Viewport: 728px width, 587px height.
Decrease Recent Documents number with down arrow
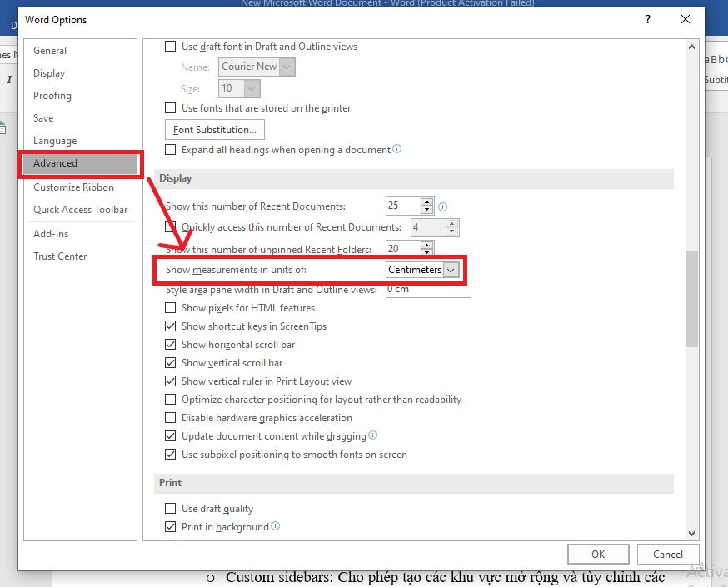point(426,210)
